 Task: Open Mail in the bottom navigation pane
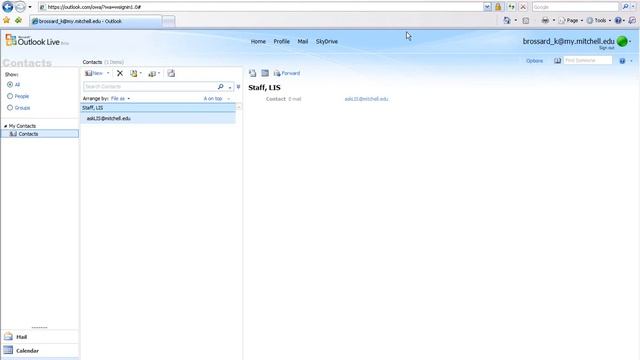(x=40, y=337)
